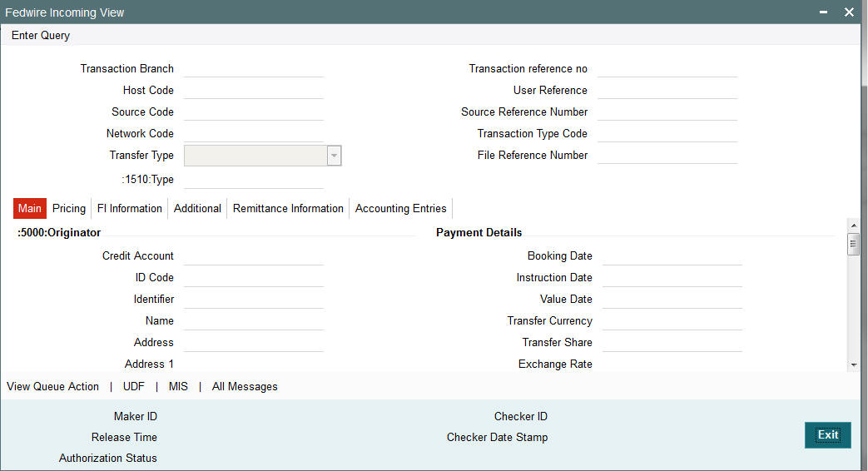This screenshot has width=868, height=471.
Task: Click the Value Date field
Action: [x=672, y=300]
